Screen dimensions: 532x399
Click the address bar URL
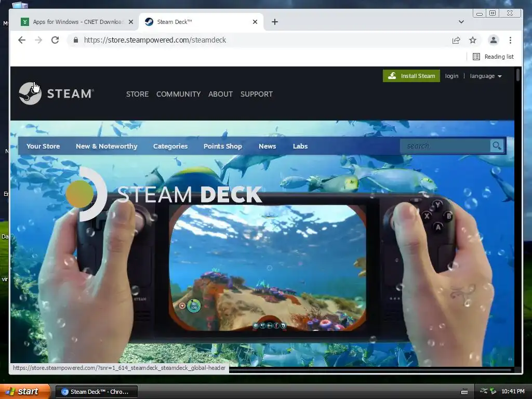click(155, 40)
